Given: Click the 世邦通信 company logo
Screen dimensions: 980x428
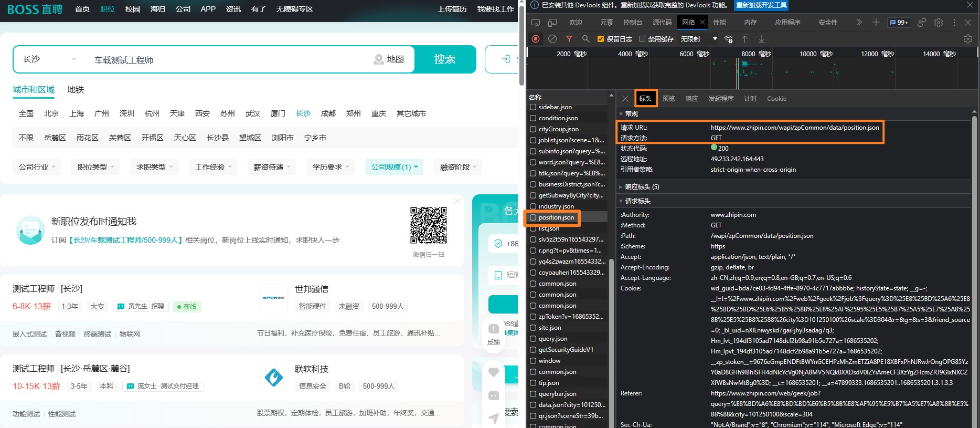Looking at the screenshot, I should pyautogui.click(x=274, y=297).
